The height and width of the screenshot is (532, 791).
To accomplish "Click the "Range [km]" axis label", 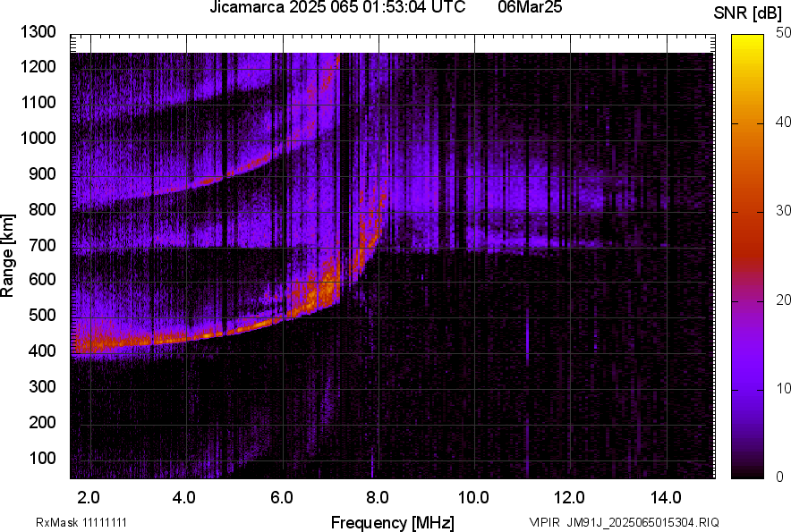I will click(x=7, y=256).
